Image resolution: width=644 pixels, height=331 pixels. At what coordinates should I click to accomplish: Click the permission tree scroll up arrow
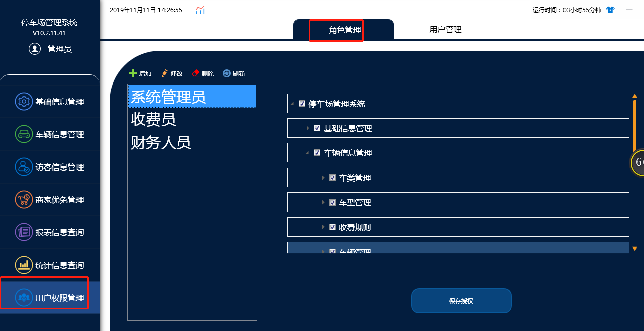[635, 96]
